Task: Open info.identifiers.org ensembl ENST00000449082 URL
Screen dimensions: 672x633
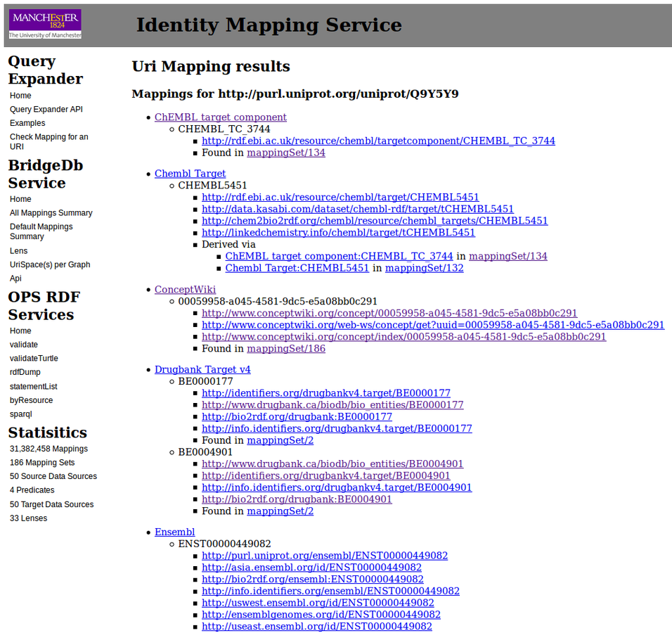Action: point(330,591)
